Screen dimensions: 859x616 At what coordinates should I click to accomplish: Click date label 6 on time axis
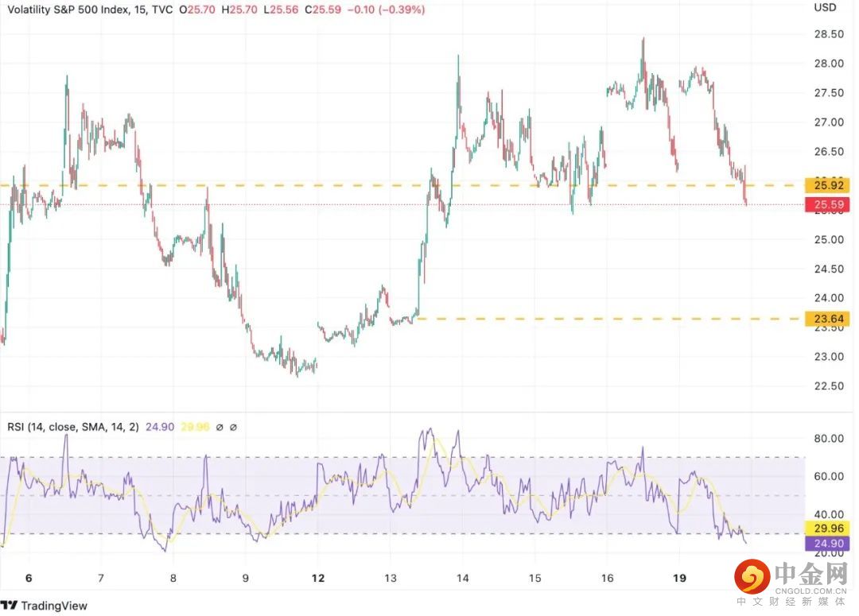(x=29, y=578)
